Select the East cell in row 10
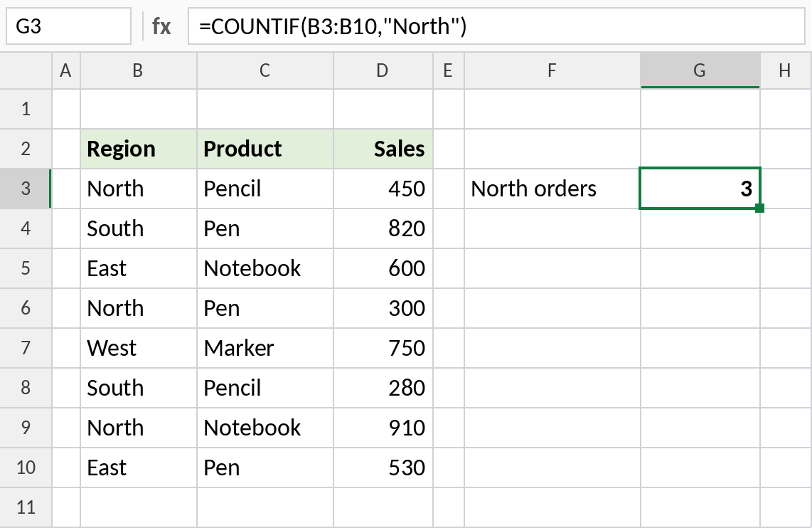Screen dimensions: 812x528 tap(138, 468)
